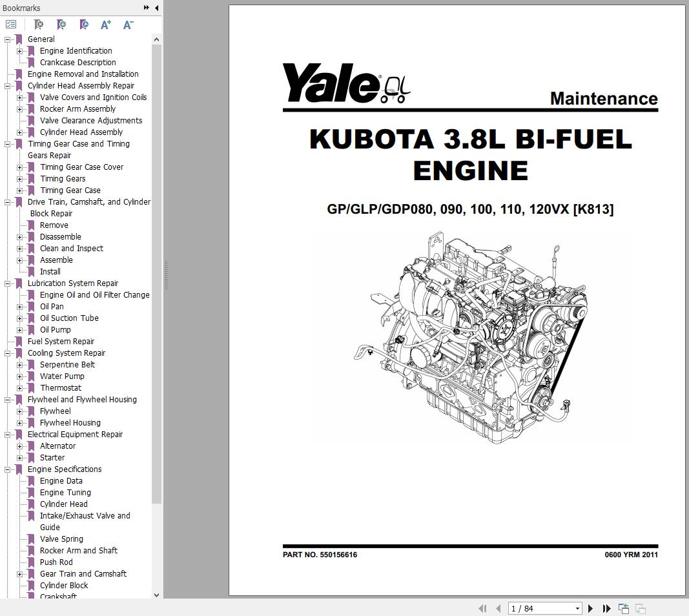Select the Valve Clearance Adjustments bookmark

click(x=91, y=120)
